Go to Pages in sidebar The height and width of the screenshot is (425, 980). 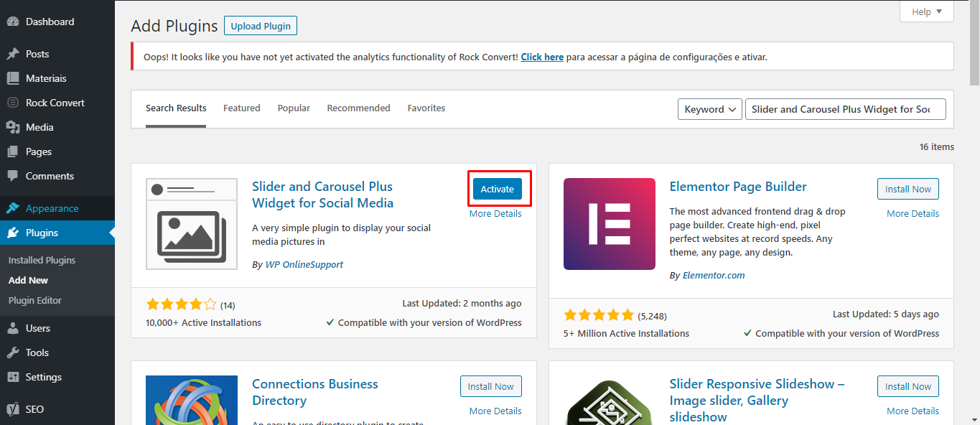(57, 151)
